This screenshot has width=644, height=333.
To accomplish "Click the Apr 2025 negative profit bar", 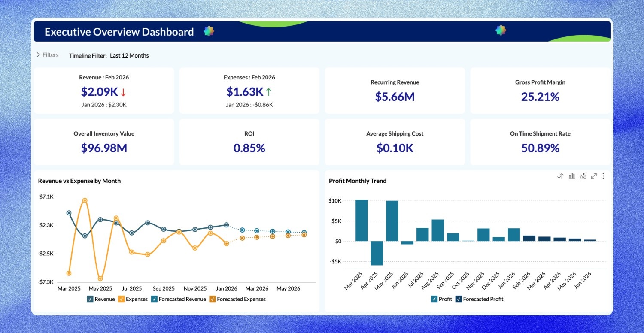I will [377, 253].
